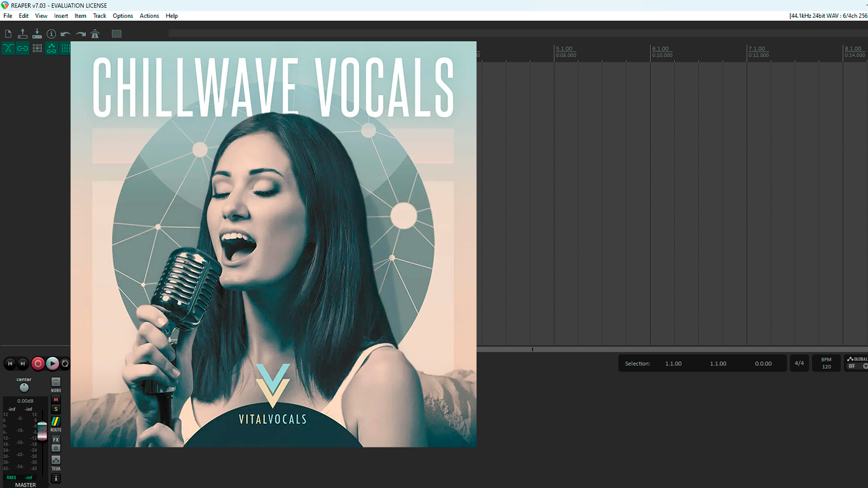Toggle auto-crossfade icon
This screenshot has width=868, height=488.
point(8,48)
